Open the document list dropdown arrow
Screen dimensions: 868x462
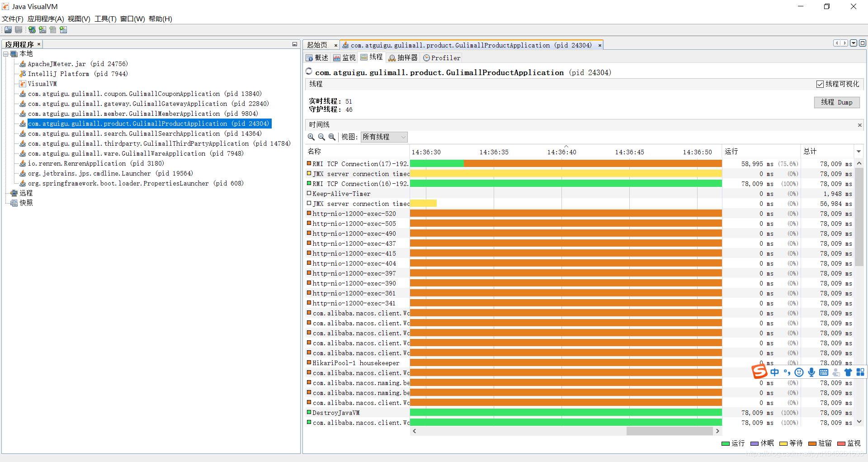[854, 43]
